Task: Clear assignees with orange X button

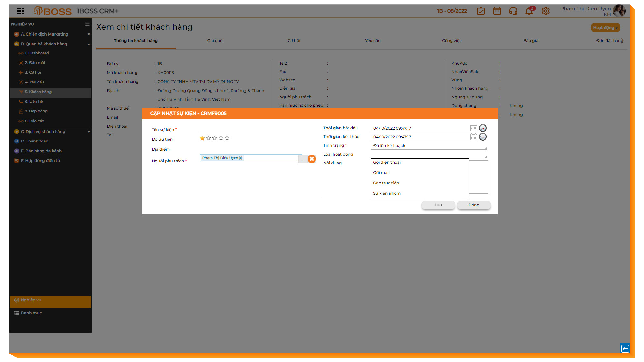Action: tap(311, 159)
